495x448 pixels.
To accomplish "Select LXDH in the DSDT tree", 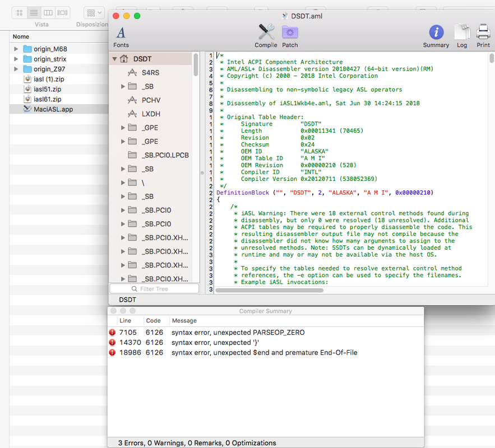I will tap(151, 114).
